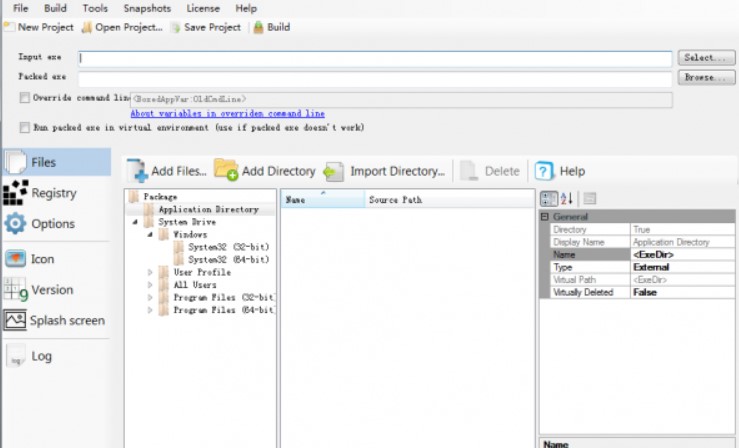739x448 pixels.
Task: Collapse the System Drive tree node
Action: (x=135, y=222)
